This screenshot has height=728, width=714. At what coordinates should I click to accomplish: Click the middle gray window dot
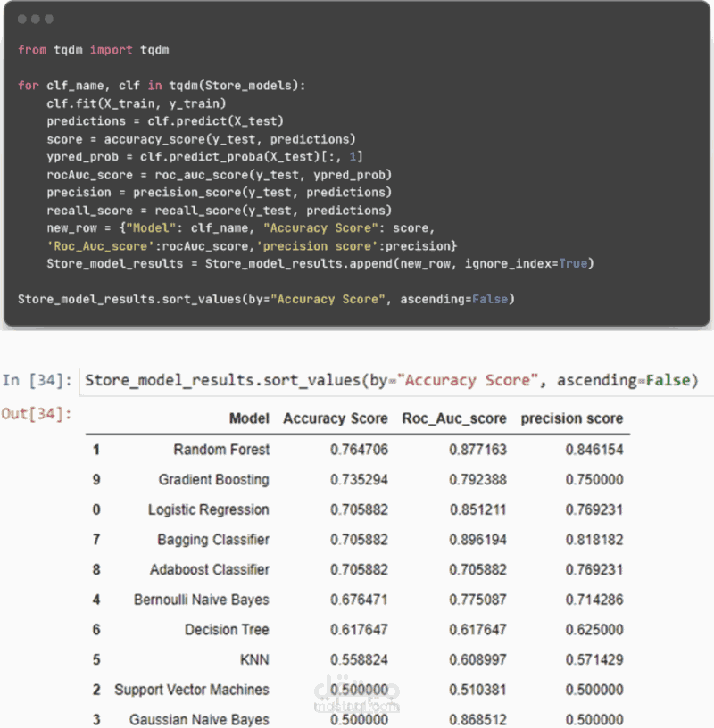[x=35, y=19]
